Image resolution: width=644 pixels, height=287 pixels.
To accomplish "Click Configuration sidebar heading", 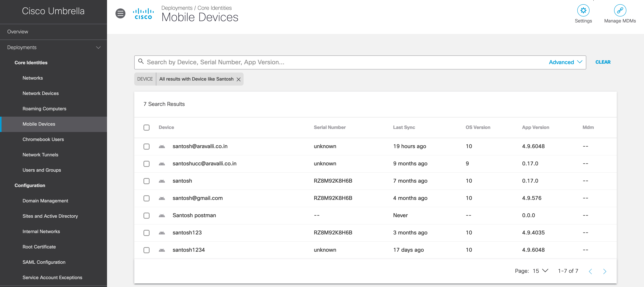I will coord(30,186).
